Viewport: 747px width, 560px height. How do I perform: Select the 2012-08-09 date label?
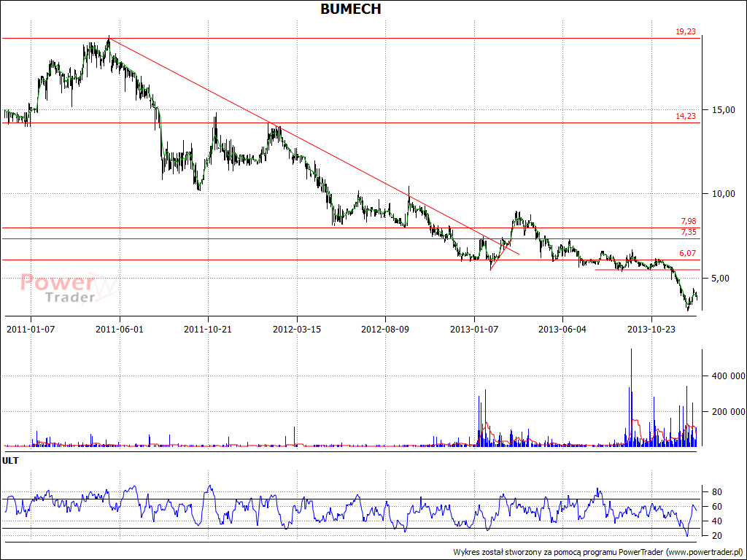(385, 329)
